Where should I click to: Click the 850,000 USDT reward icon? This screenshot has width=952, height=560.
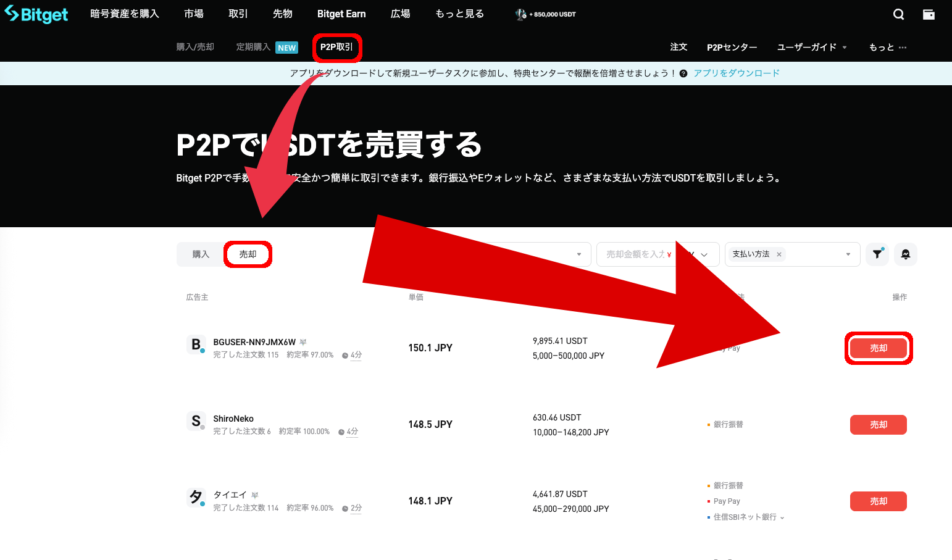click(x=521, y=14)
